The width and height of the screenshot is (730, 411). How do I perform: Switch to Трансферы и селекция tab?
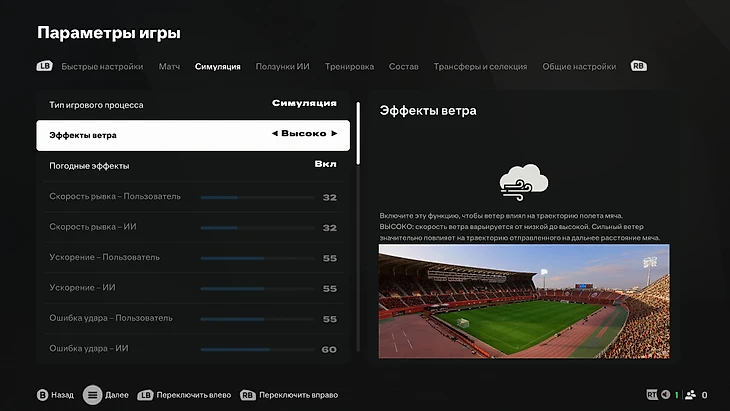pos(480,67)
